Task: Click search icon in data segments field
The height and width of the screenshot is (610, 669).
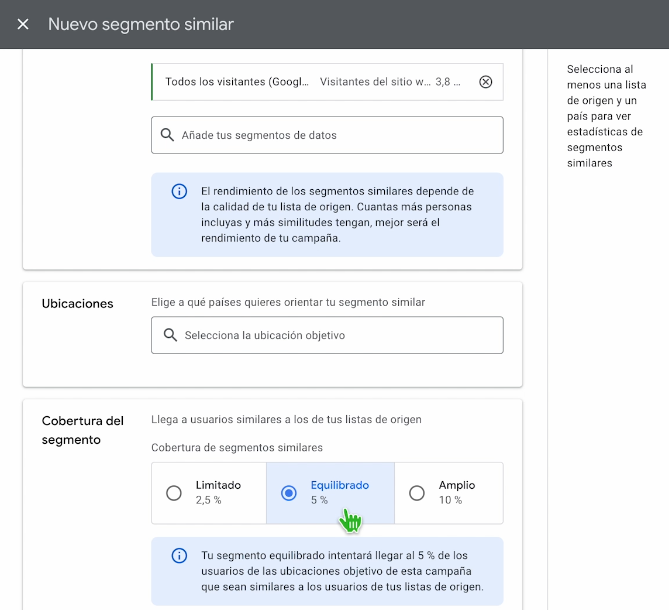Action: pyautogui.click(x=167, y=135)
